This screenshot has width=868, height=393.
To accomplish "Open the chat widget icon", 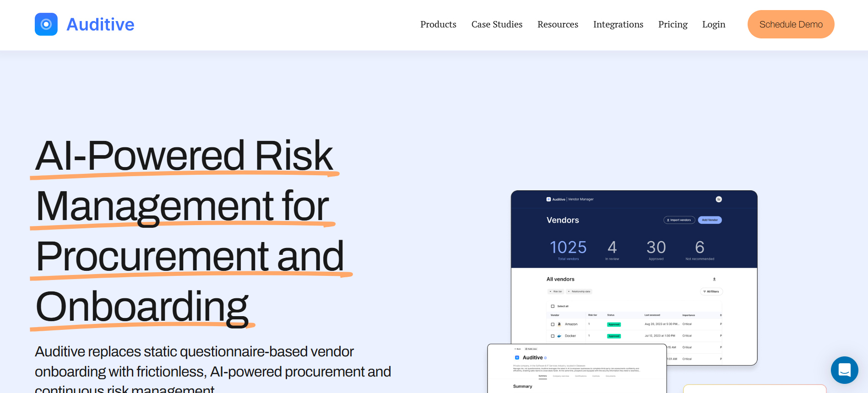I will [x=844, y=370].
